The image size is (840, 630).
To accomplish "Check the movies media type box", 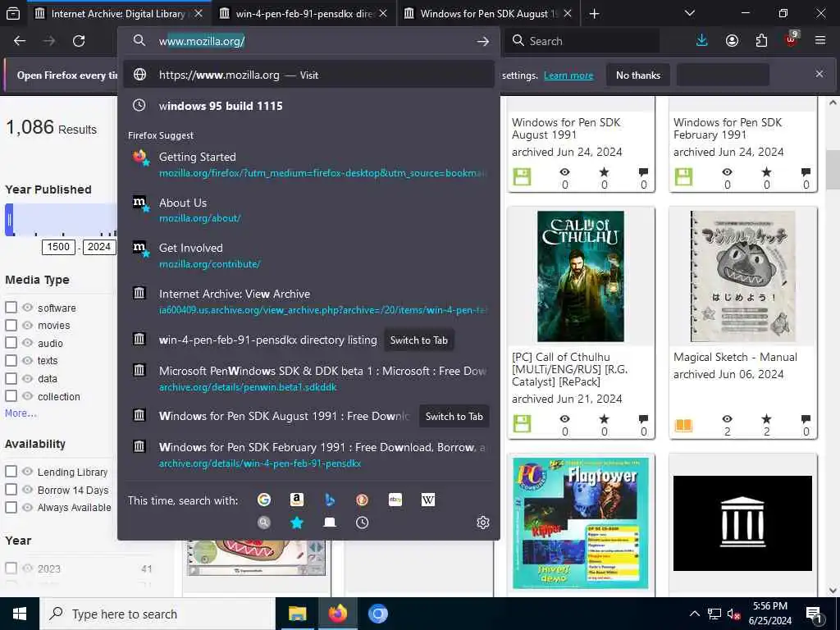I will point(11,325).
